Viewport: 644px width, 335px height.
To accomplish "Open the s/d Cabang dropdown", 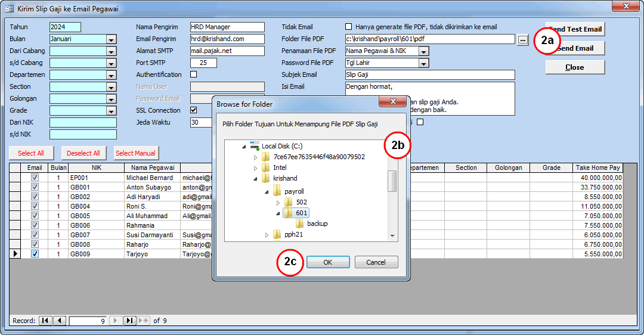I will tap(112, 63).
